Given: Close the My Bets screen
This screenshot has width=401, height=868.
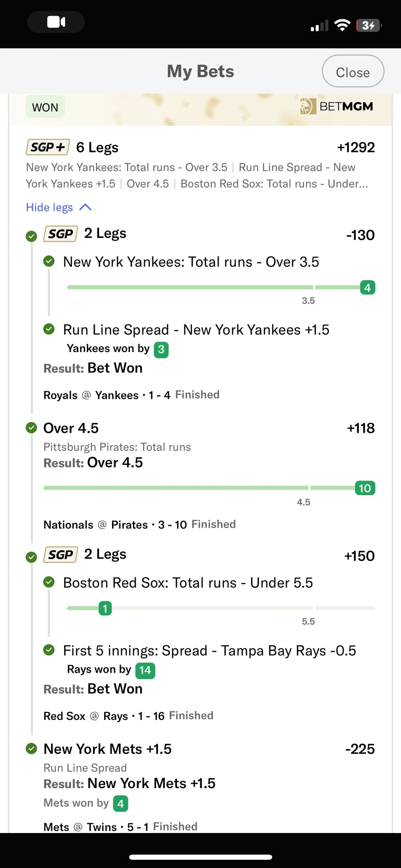Looking at the screenshot, I should [353, 71].
